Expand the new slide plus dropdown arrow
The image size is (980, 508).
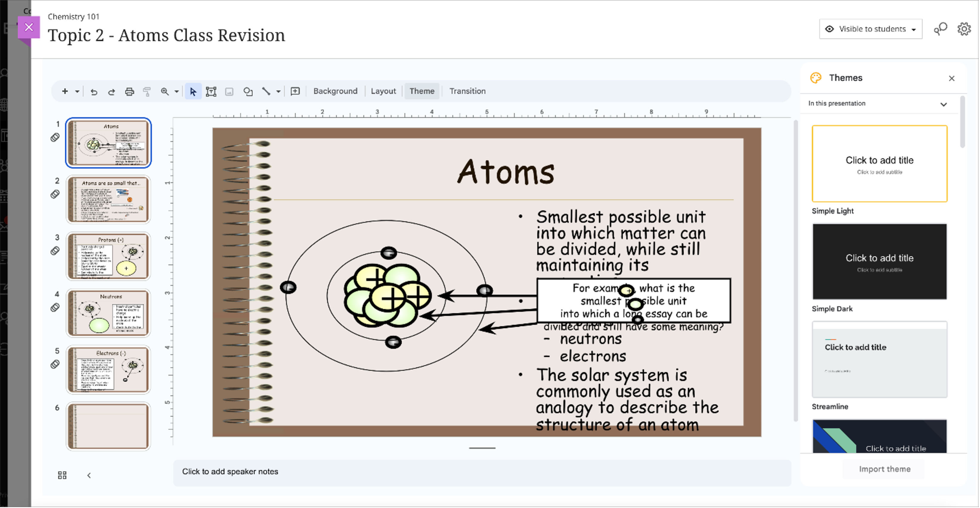pos(77,92)
